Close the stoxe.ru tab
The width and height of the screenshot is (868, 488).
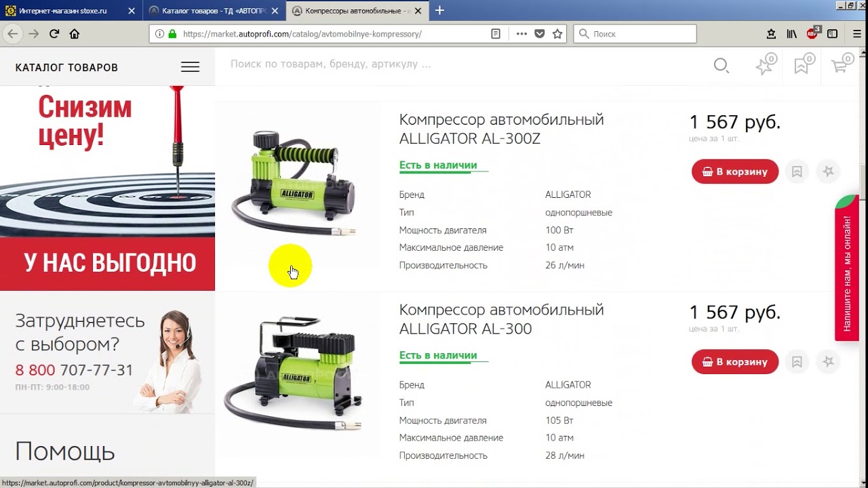tap(132, 11)
